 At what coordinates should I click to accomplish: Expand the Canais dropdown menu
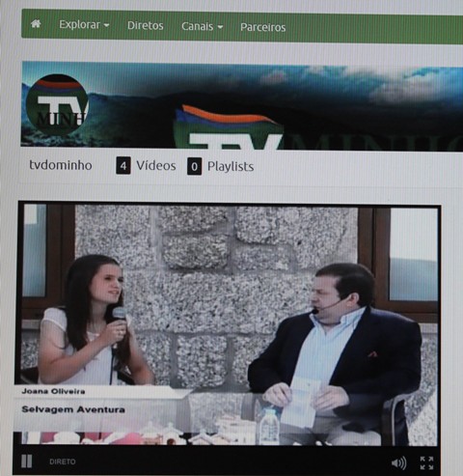tap(203, 26)
